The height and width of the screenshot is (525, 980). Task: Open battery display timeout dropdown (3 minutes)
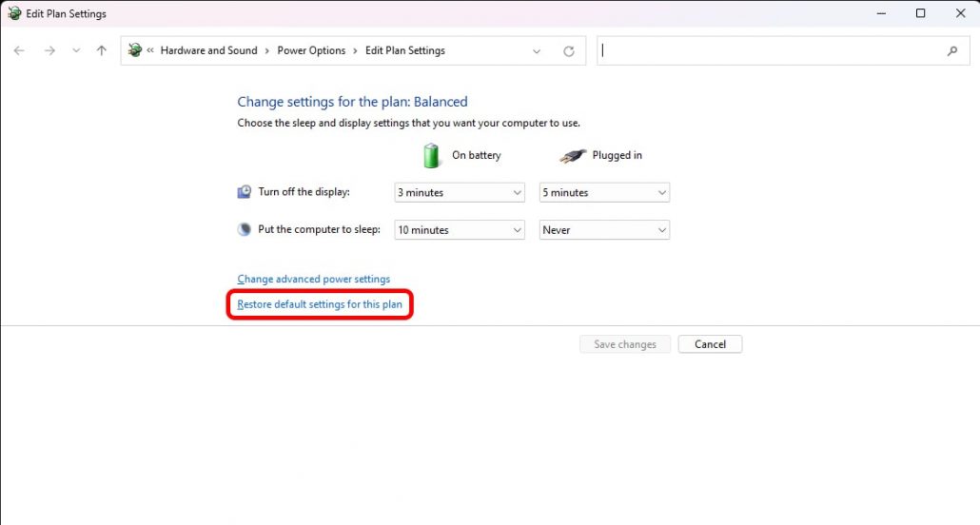tap(460, 192)
